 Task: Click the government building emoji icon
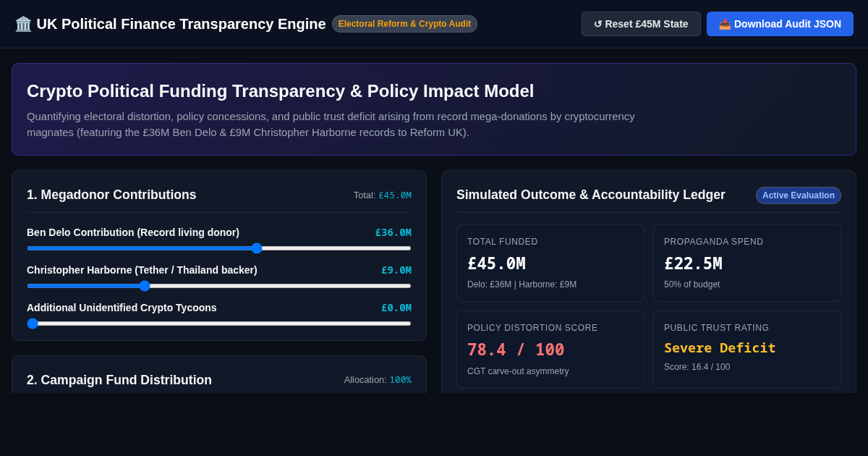click(23, 24)
